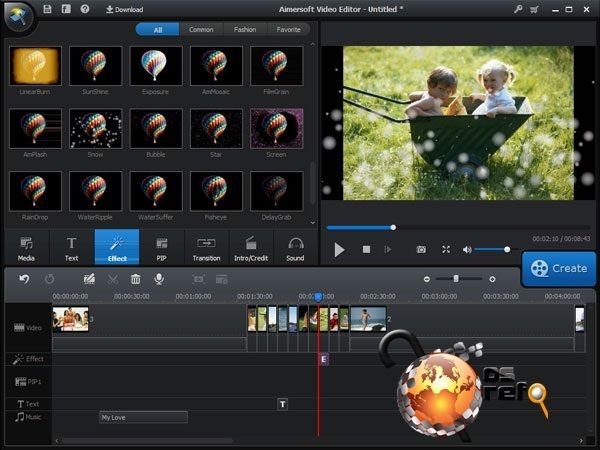Click the preview seek progress bar
Image resolution: width=600 pixels, height=450 pixels.
[458, 228]
